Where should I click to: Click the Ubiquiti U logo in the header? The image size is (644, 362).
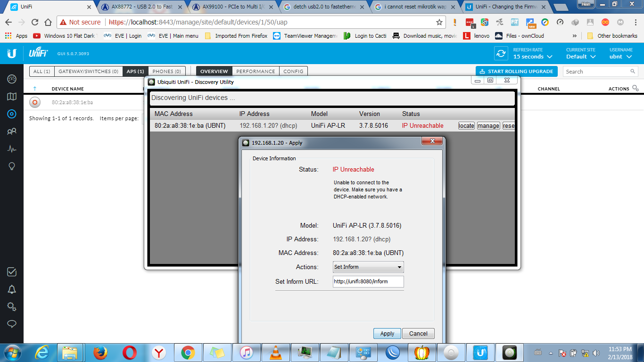pos(12,53)
